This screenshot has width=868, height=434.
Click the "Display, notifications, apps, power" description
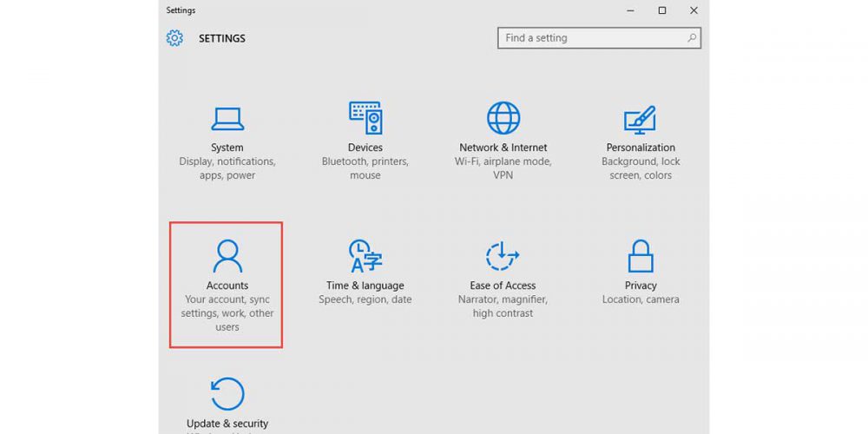coord(227,168)
